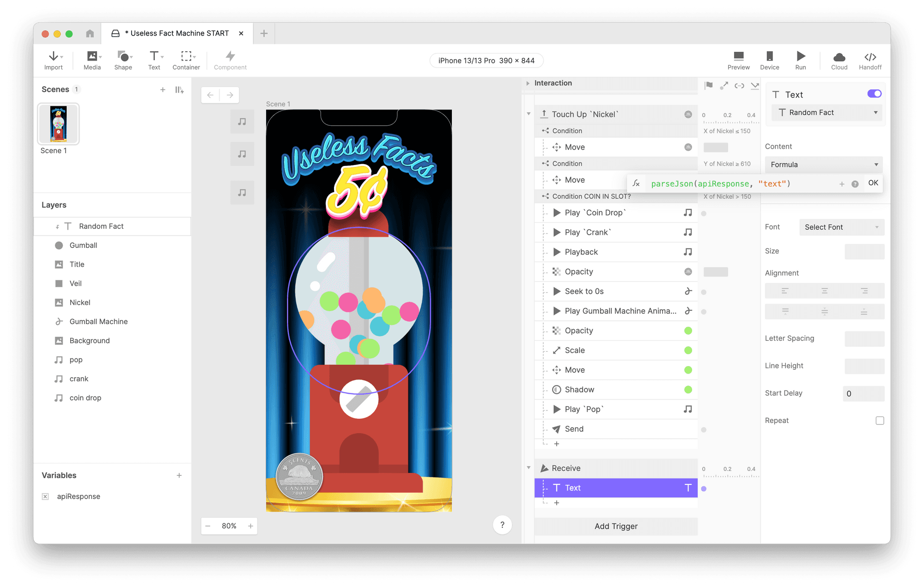The height and width of the screenshot is (588, 924).
Task: Open the Select Font dropdown
Action: click(x=842, y=227)
